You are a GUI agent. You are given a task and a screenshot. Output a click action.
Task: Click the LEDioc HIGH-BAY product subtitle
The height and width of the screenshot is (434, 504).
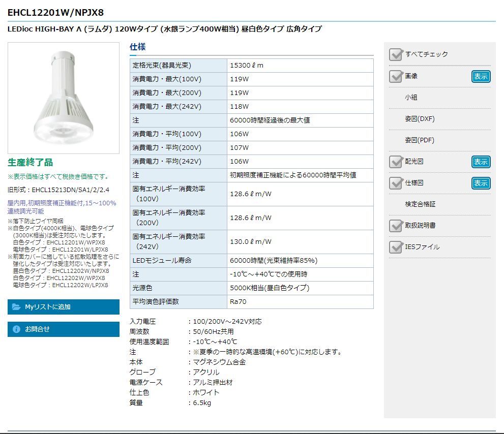pyautogui.click(x=165, y=29)
